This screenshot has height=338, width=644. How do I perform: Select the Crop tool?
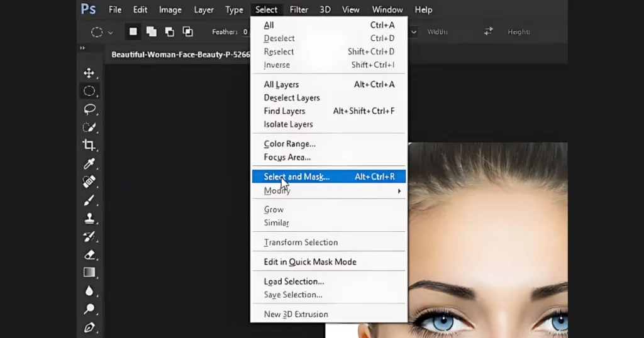(89, 145)
